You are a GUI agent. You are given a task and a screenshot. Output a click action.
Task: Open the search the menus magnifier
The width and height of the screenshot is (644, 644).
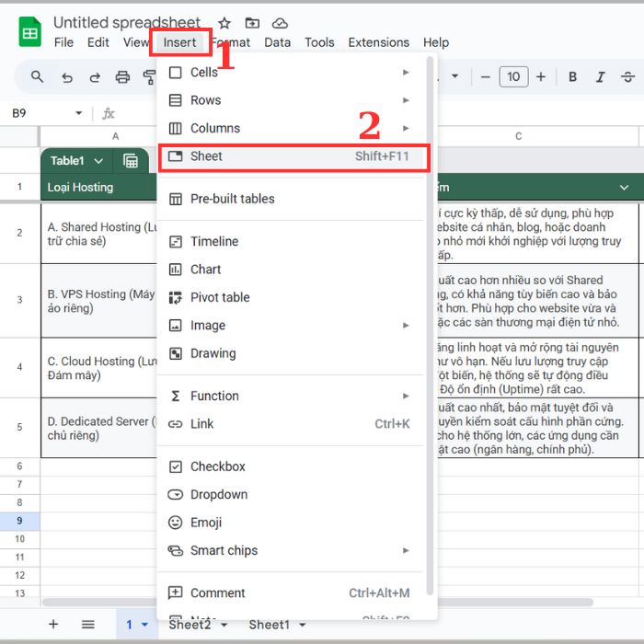coord(38,76)
